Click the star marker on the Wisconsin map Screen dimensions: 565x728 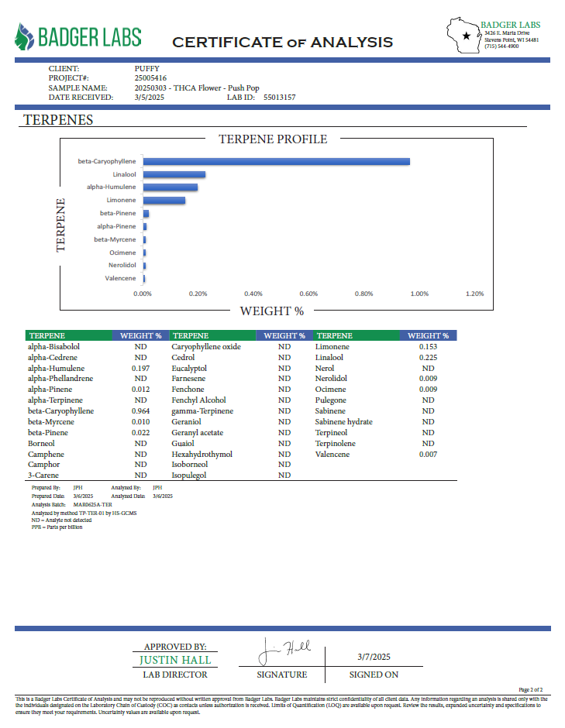466,36
